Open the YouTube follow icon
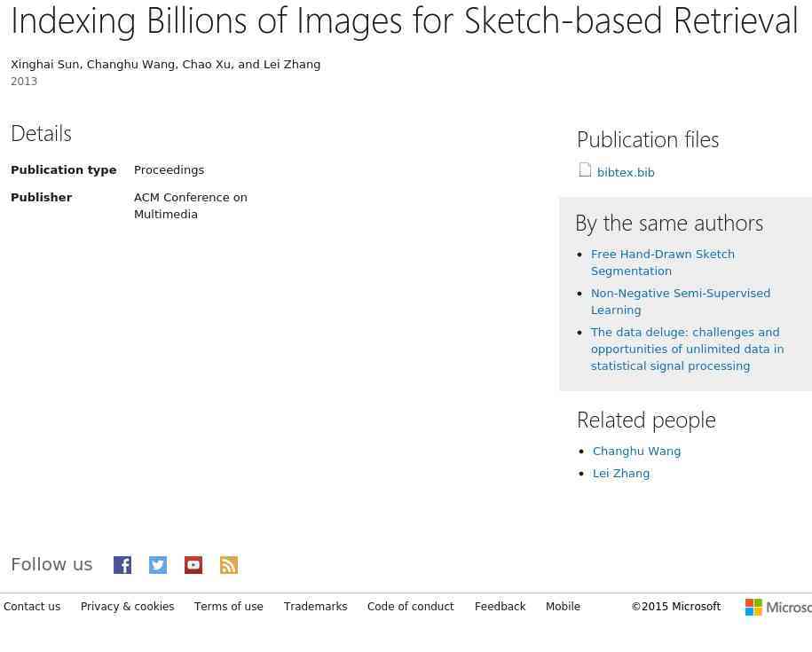The image size is (812, 652). coord(193,565)
